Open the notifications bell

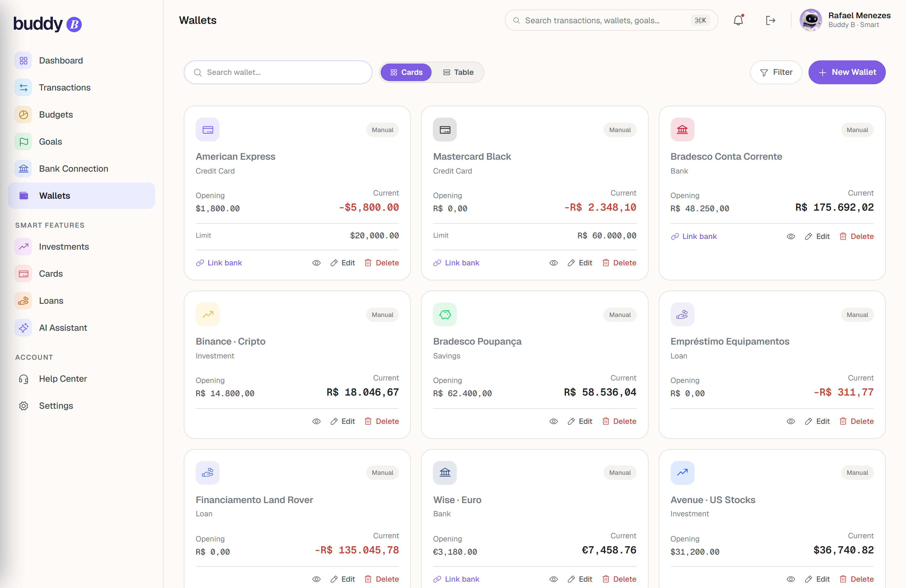[x=738, y=20]
